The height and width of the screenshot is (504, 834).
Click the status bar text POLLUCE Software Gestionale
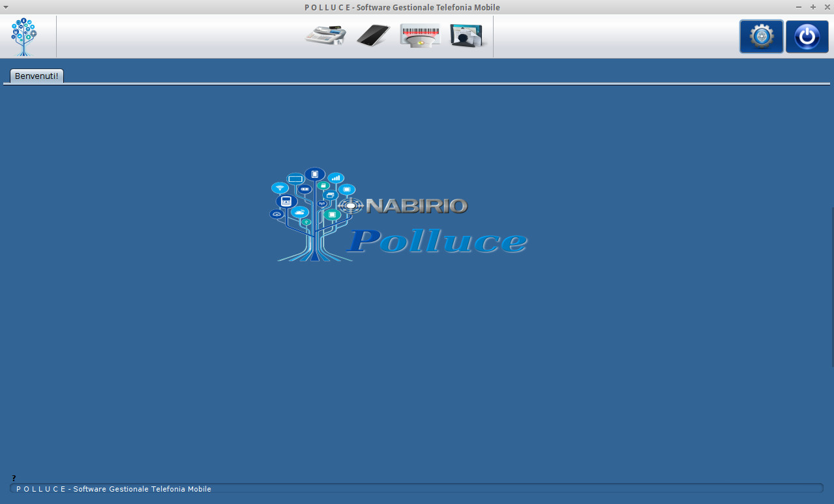pos(113,488)
